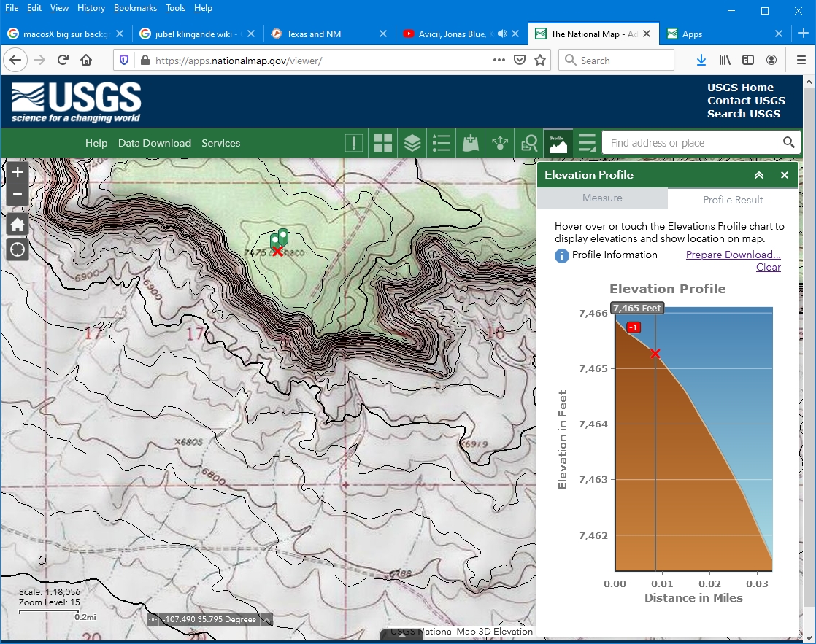Click the map Zoom In plus button

(18, 173)
